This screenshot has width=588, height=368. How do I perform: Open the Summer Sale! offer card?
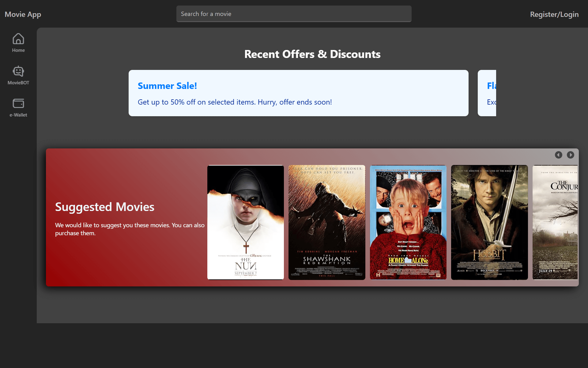coord(298,93)
